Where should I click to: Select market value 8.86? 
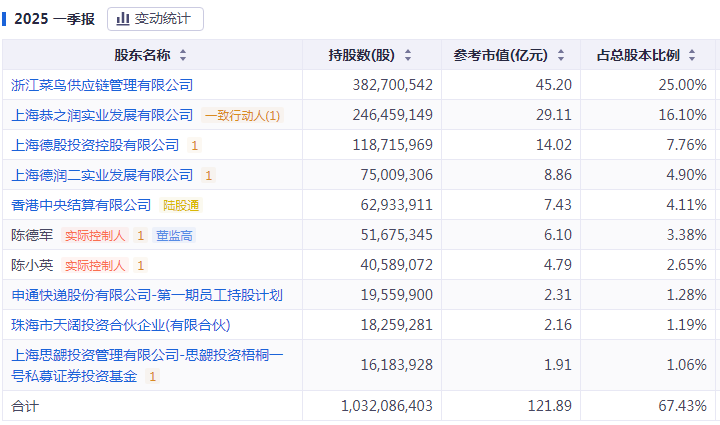coord(558,175)
